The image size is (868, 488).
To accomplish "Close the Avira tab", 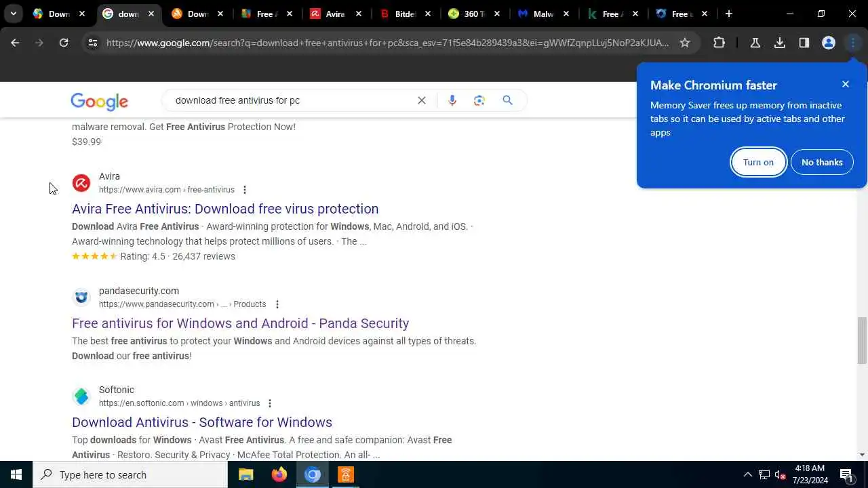I will tap(359, 14).
